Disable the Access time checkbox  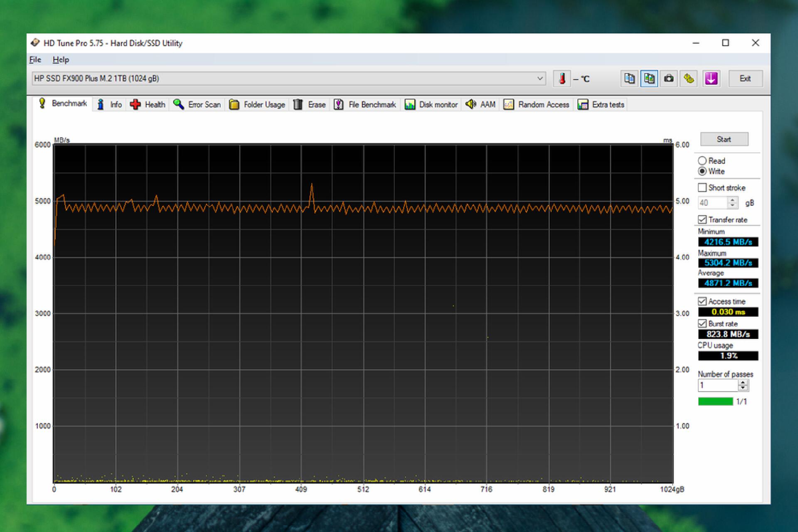(702, 301)
